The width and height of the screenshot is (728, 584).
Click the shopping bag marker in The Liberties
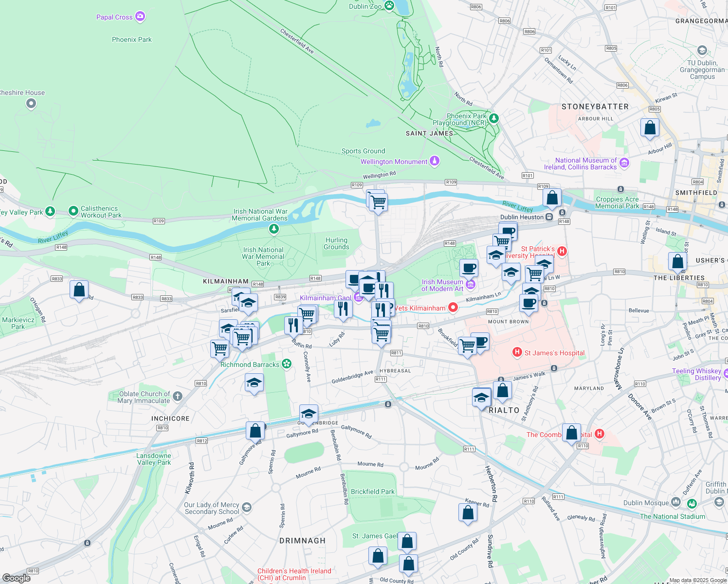pyautogui.click(x=677, y=262)
